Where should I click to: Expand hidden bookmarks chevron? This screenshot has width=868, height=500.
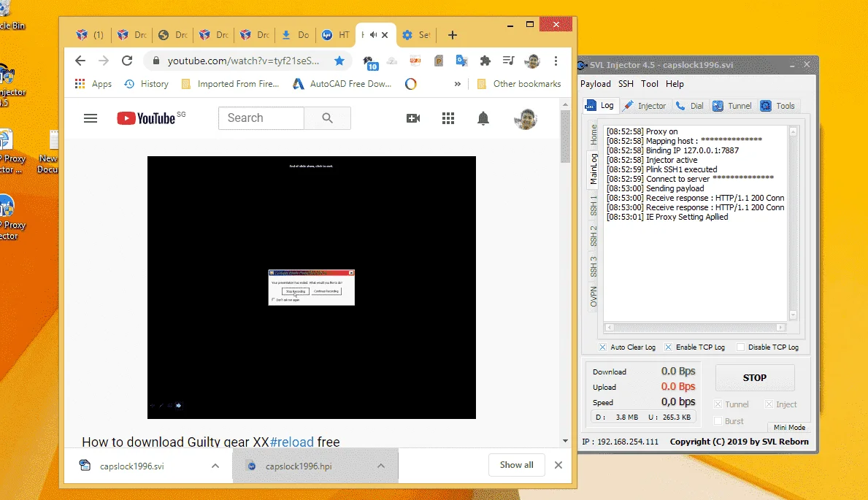(457, 84)
